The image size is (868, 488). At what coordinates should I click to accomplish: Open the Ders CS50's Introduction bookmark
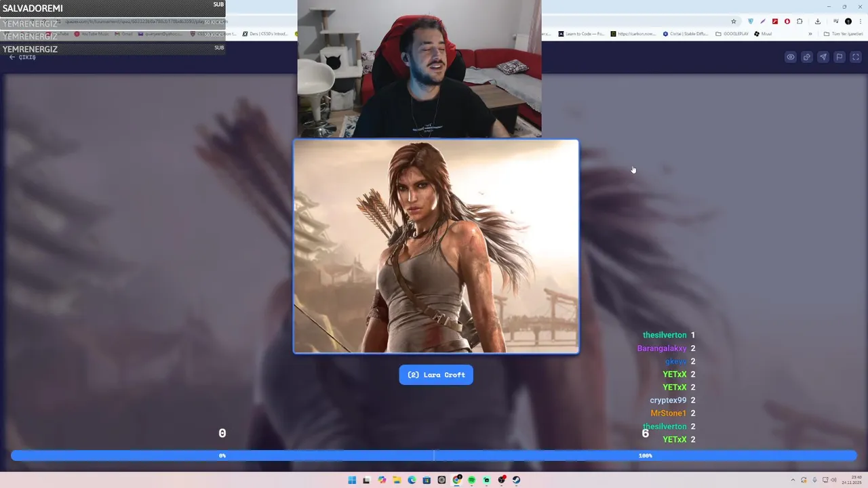click(265, 34)
